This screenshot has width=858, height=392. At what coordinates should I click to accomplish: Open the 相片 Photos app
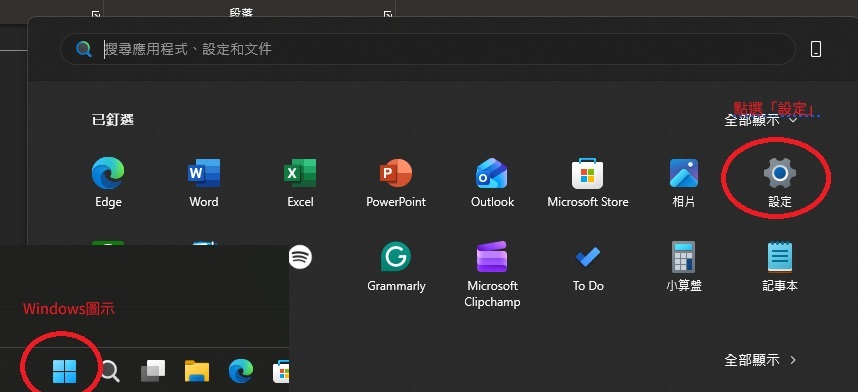pyautogui.click(x=683, y=182)
